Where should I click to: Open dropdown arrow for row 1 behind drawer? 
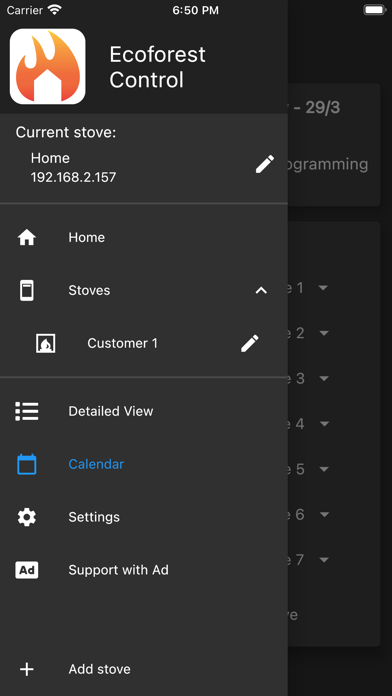tap(324, 288)
